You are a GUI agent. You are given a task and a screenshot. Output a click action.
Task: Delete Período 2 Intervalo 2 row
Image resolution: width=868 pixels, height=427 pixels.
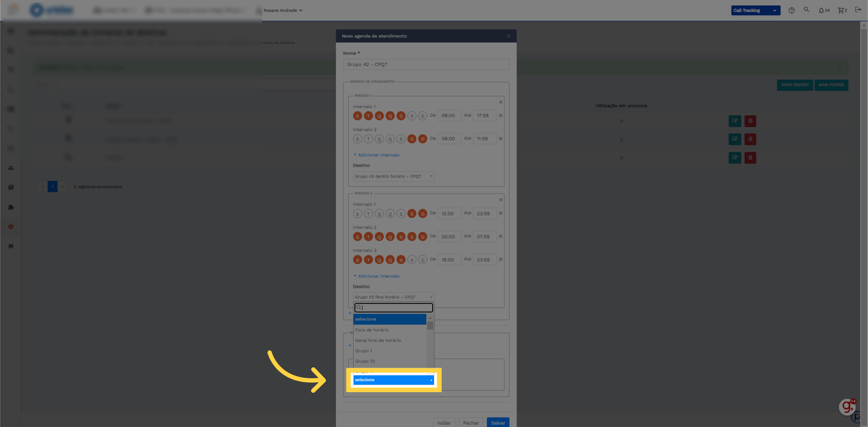(500, 237)
